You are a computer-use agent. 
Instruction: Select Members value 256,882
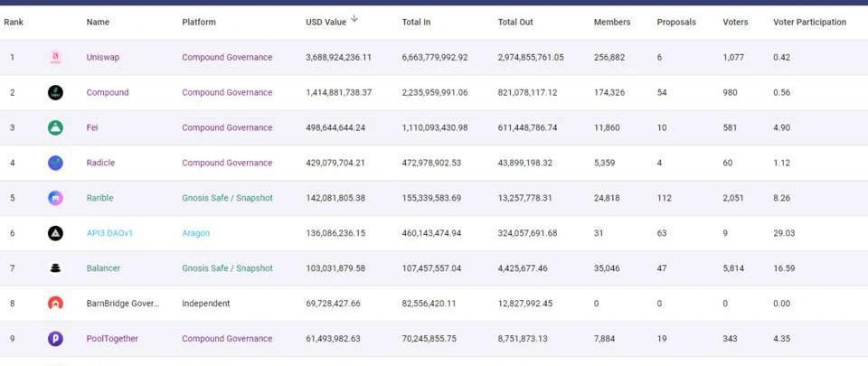609,58
